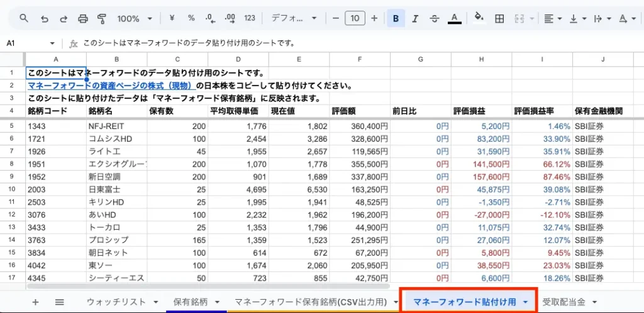Open the fill color paint bucket
The width and height of the screenshot is (644, 313).
point(479,17)
